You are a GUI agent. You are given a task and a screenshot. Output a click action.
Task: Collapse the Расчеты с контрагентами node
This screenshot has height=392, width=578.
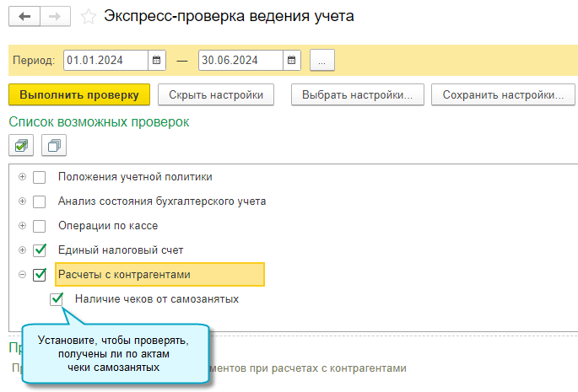click(x=22, y=275)
